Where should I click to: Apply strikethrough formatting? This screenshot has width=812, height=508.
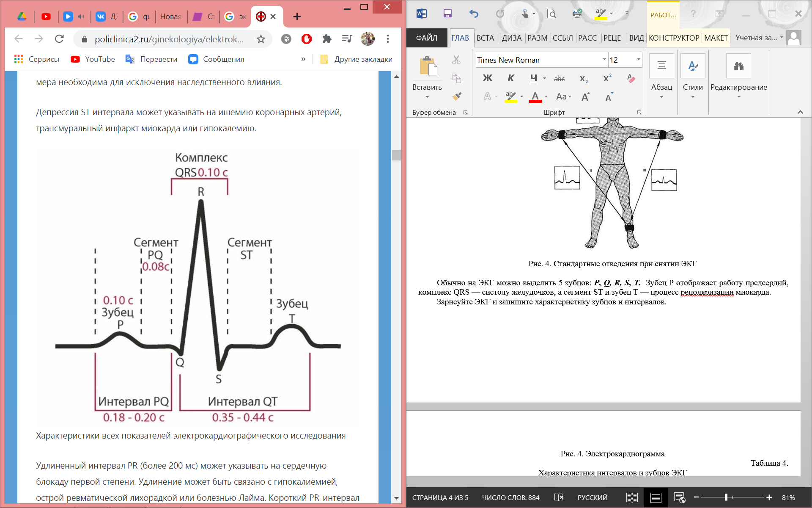coord(560,78)
